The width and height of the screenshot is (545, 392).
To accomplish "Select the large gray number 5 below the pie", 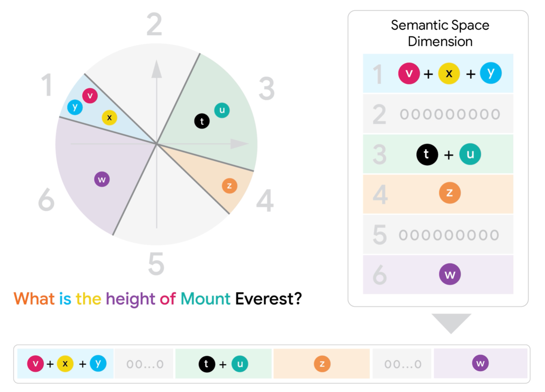I will [x=156, y=264].
